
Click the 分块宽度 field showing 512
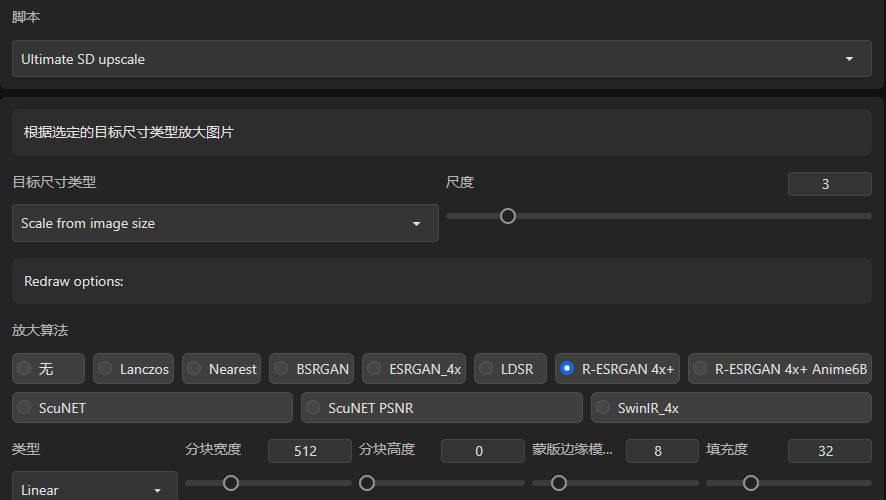pyautogui.click(x=310, y=451)
